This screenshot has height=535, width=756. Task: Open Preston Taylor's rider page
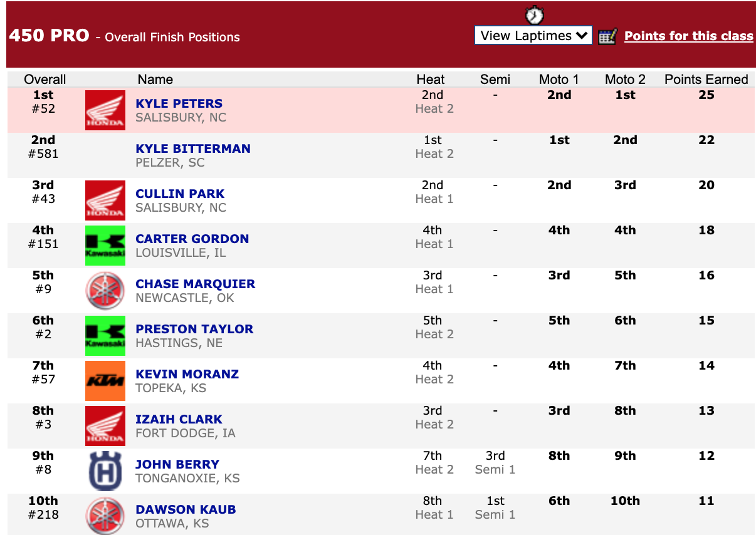pos(194,329)
